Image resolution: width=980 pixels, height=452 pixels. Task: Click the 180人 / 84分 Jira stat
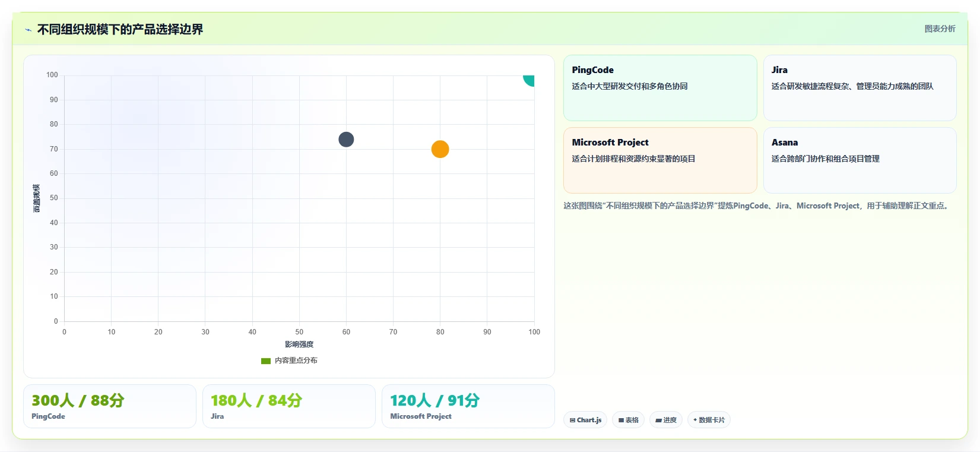289,406
